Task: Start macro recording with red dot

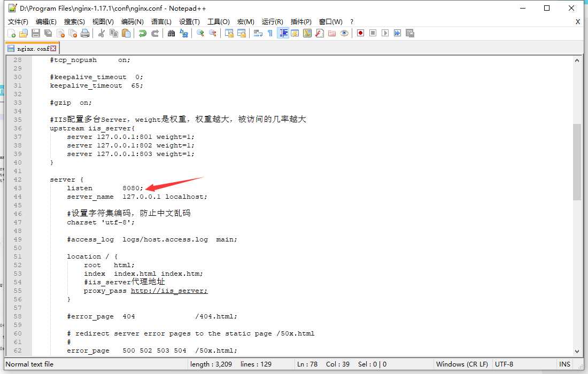Action: [x=360, y=33]
